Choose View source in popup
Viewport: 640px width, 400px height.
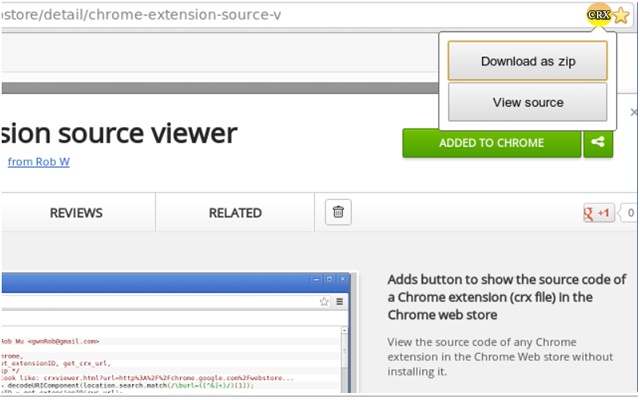[527, 102]
